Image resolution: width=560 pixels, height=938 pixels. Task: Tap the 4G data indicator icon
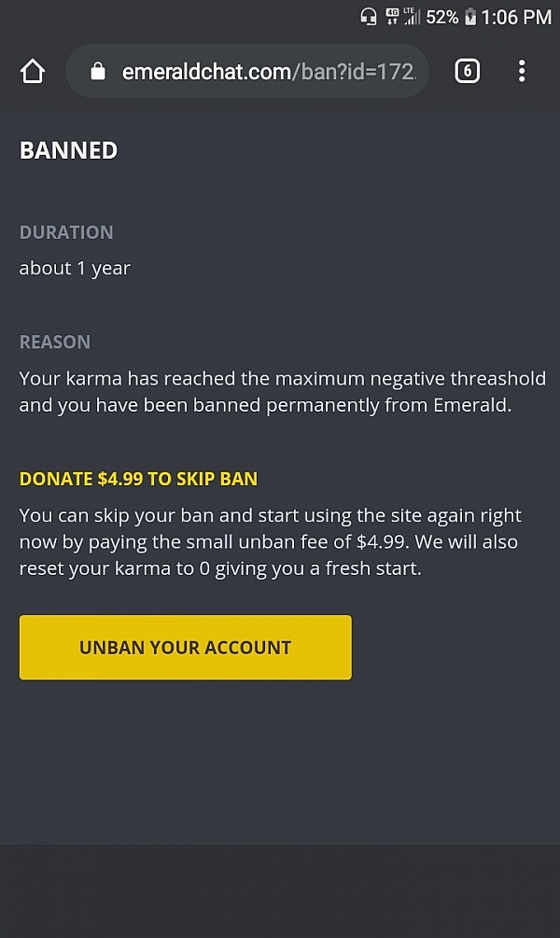click(x=393, y=17)
